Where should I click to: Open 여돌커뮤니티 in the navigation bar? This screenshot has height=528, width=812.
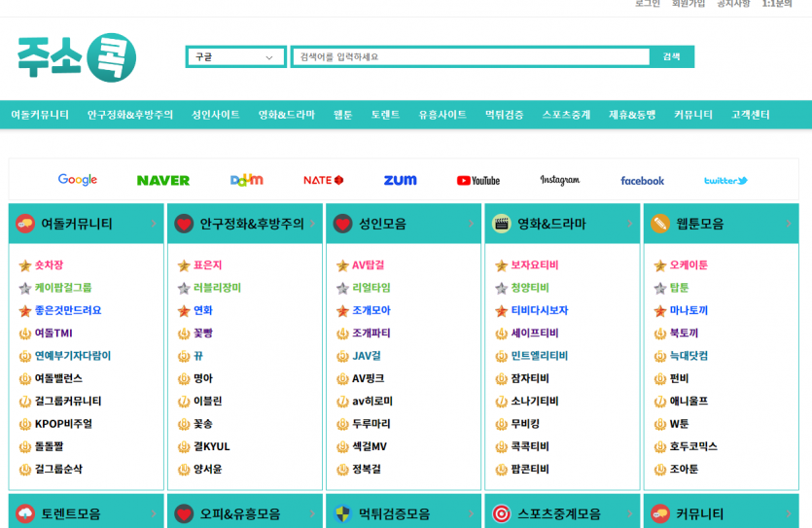pos(40,115)
